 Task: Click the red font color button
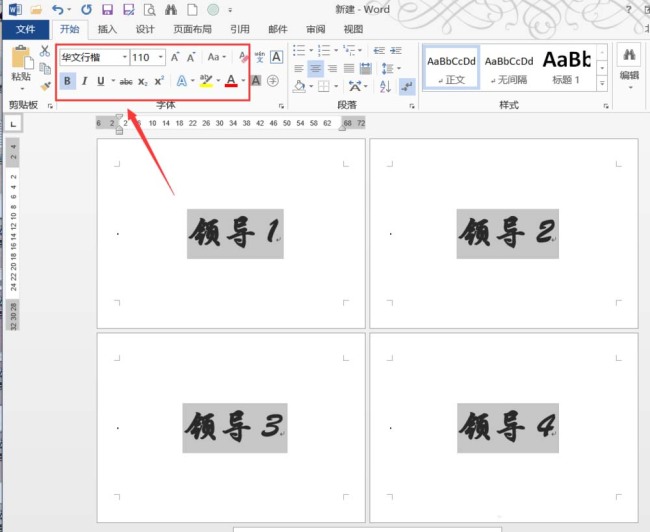click(231, 81)
